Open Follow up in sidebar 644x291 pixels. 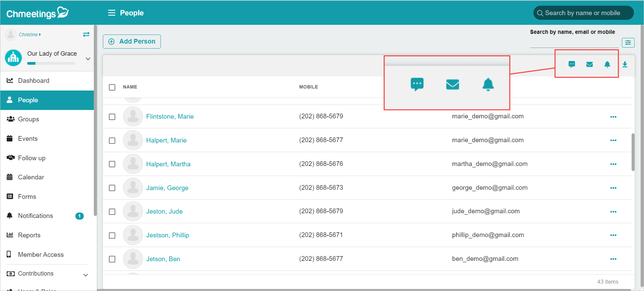coord(47,158)
